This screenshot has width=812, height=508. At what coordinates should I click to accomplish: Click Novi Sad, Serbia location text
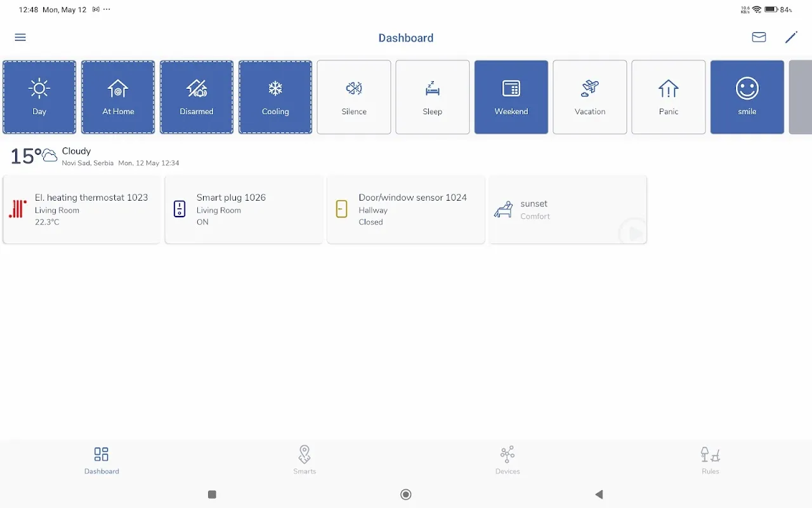tap(88, 163)
